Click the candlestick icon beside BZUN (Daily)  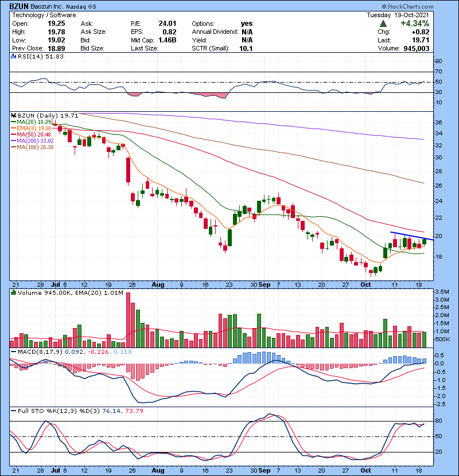tap(13, 115)
